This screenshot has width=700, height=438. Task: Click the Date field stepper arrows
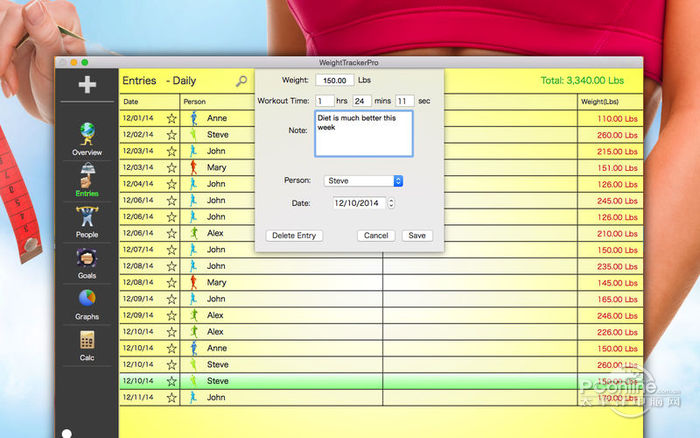pyautogui.click(x=391, y=203)
